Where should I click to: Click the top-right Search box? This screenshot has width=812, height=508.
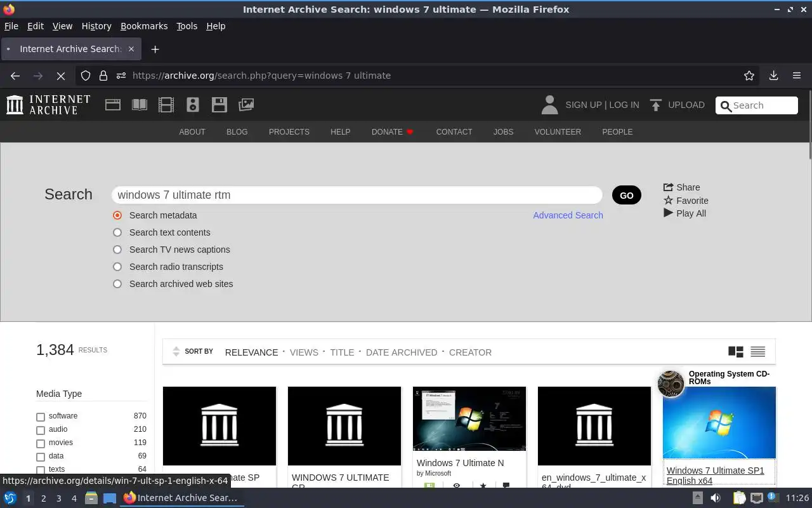coord(757,105)
